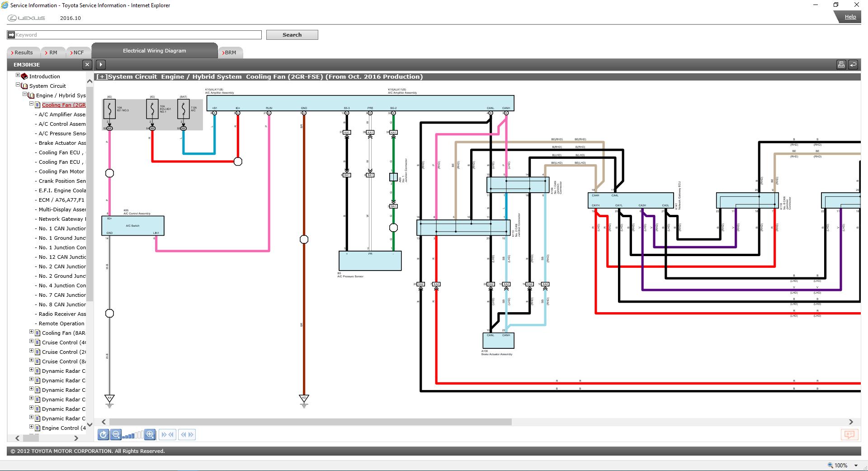
Task: Click the Lexus logo
Action: (26, 18)
